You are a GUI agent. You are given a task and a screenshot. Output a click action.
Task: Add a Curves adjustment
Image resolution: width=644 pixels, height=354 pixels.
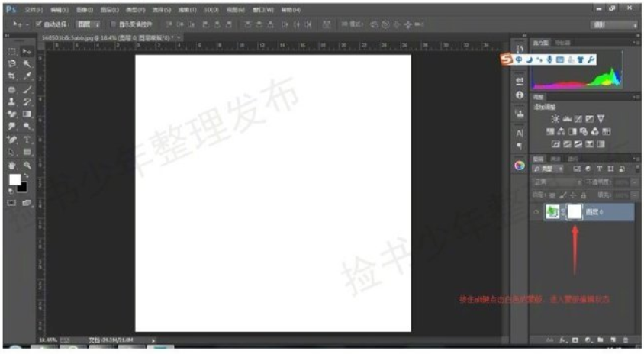click(578, 119)
